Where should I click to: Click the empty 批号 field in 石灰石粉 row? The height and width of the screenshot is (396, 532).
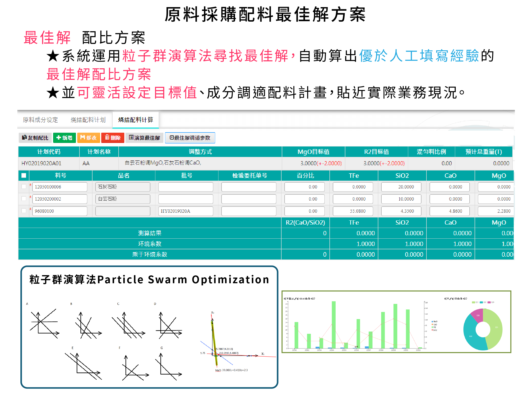(x=185, y=187)
